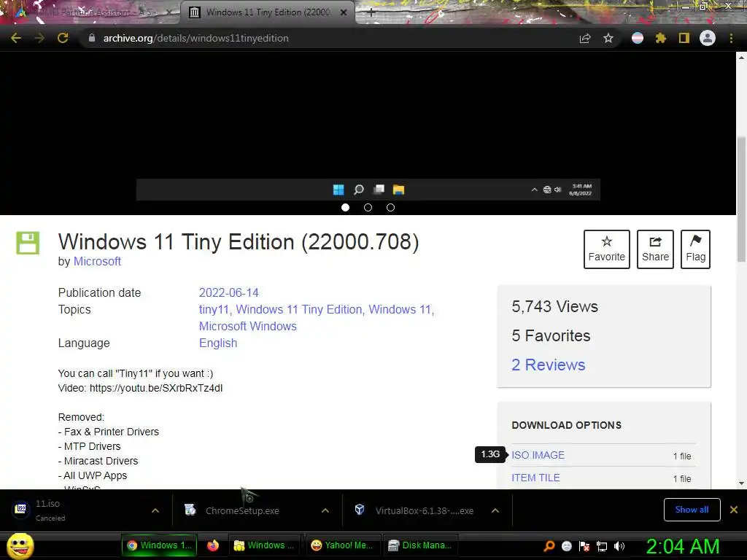This screenshot has width=747, height=560.
Task: Select the third carousel dot
Action: tap(391, 207)
